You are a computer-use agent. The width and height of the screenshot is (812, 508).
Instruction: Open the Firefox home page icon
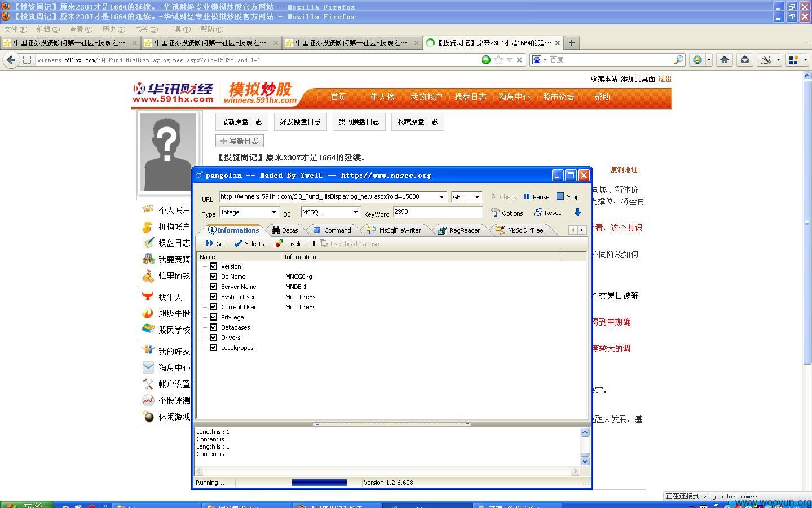click(x=725, y=59)
